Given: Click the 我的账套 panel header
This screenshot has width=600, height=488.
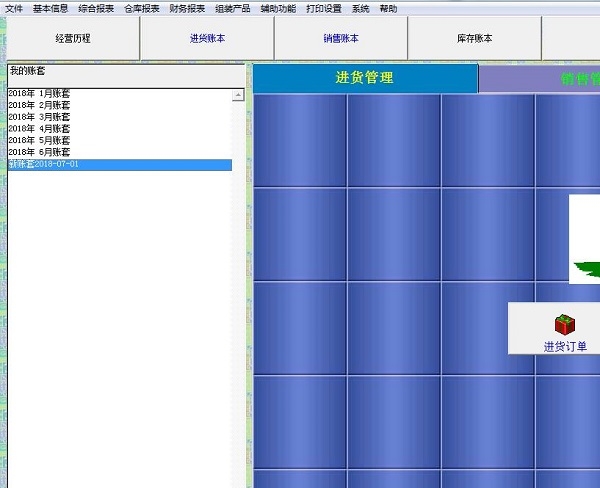Looking at the screenshot, I should [126, 76].
